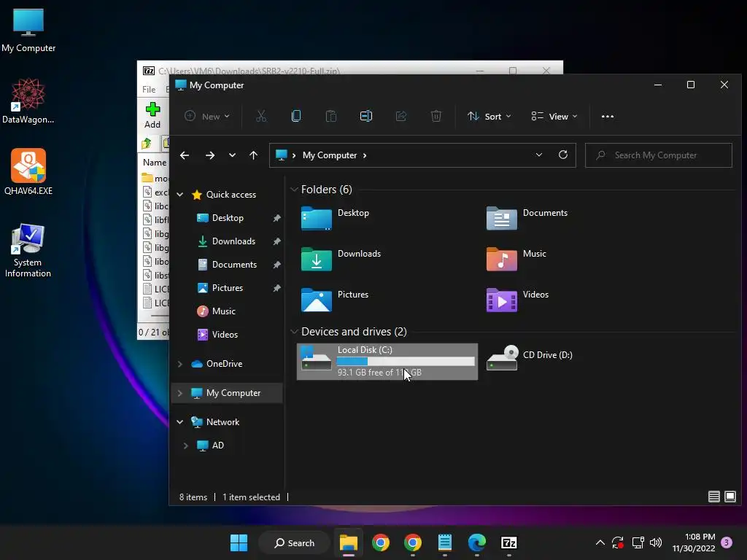The height and width of the screenshot is (560, 747).
Task: Select the QHAV64.EXE desktop icon
Action: [x=28, y=172]
